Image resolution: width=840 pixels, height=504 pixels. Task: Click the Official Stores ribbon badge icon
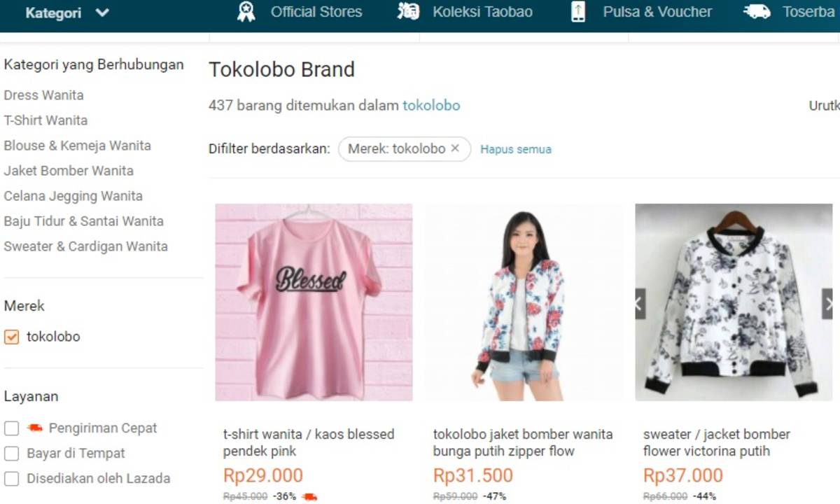pos(246,12)
